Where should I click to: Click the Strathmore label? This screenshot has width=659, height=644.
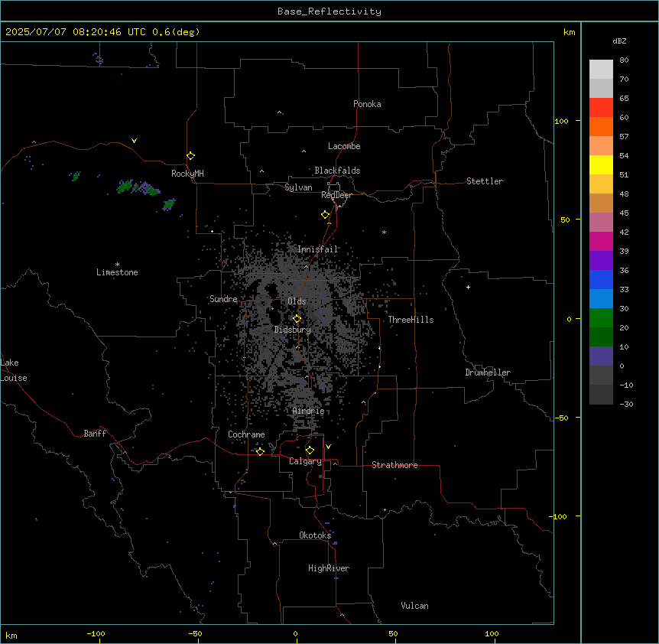[x=394, y=465]
